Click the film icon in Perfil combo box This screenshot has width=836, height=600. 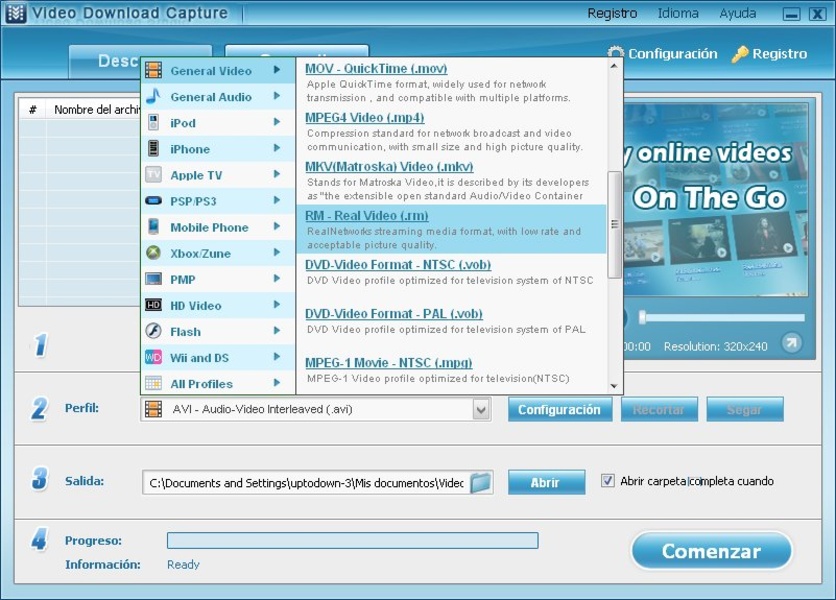[x=154, y=409]
